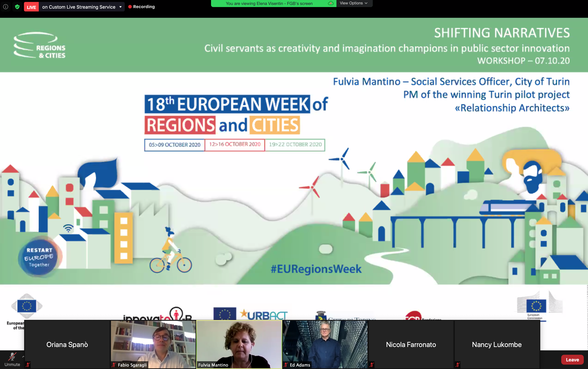
Task: Click the Fulvia Mantino – Social Services Officer line
Action: [x=451, y=82]
